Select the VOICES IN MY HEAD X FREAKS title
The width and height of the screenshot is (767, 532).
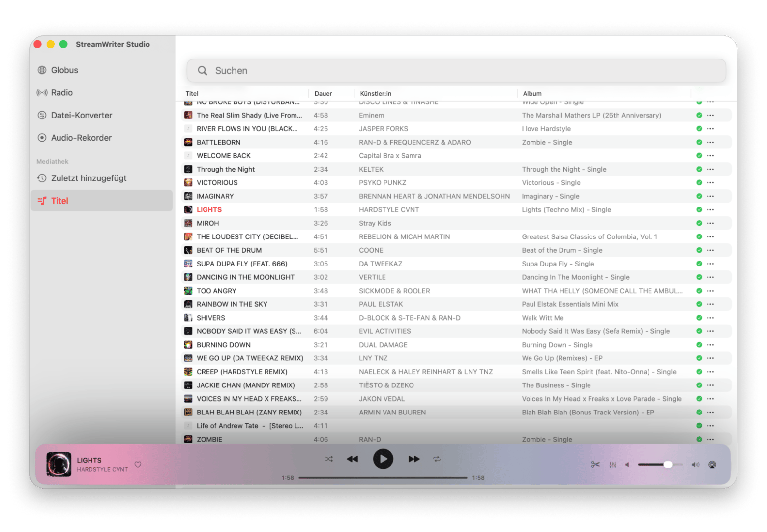249,399
